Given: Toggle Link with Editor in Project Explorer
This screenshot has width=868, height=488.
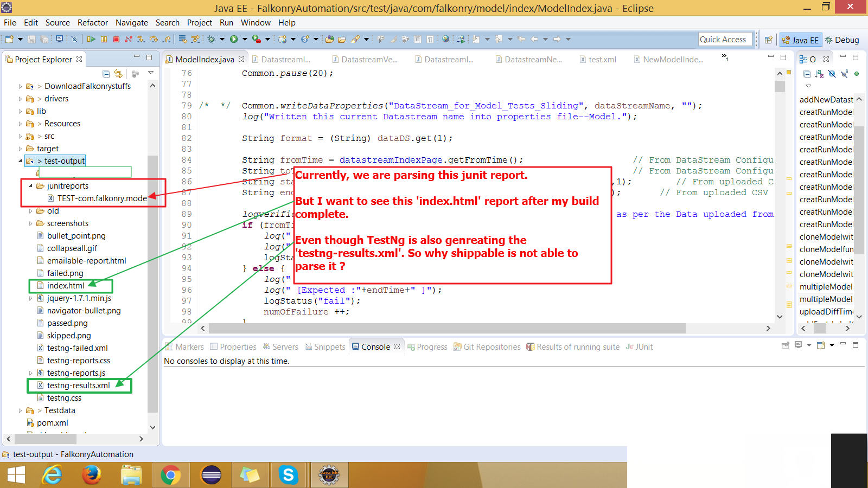Looking at the screenshot, I should coord(118,74).
